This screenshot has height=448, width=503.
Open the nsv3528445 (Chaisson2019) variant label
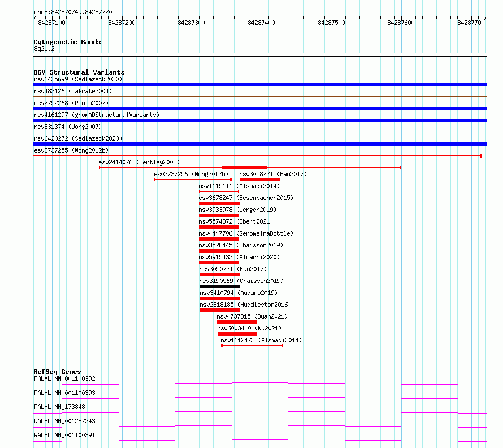click(x=241, y=245)
